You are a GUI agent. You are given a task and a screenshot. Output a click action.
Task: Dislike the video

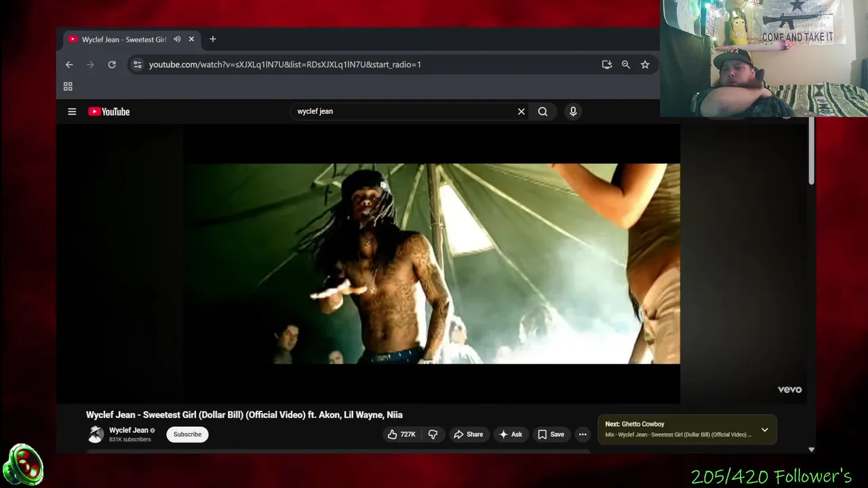pos(433,434)
